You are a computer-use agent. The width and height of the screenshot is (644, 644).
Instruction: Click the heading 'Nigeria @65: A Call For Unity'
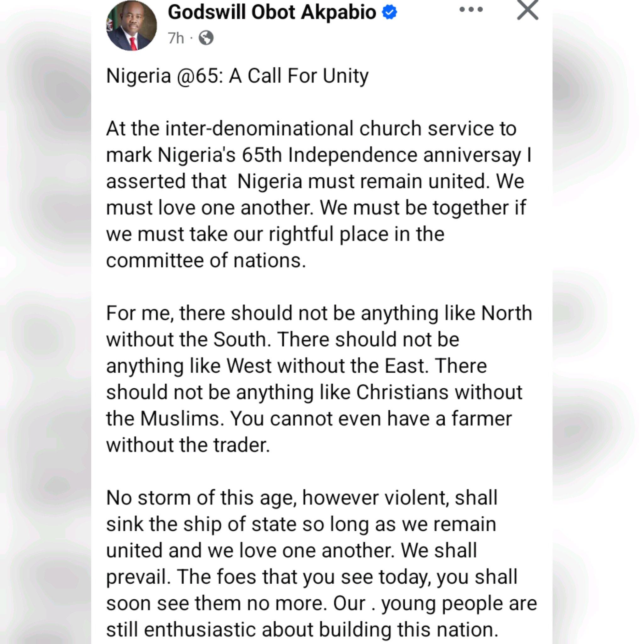coord(237,76)
